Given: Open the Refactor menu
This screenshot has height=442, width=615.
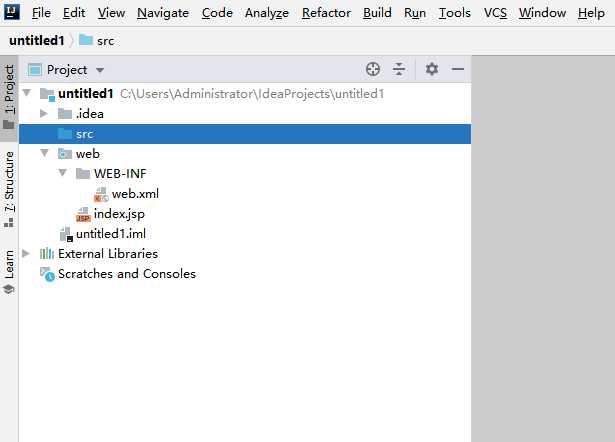Looking at the screenshot, I should (326, 13).
